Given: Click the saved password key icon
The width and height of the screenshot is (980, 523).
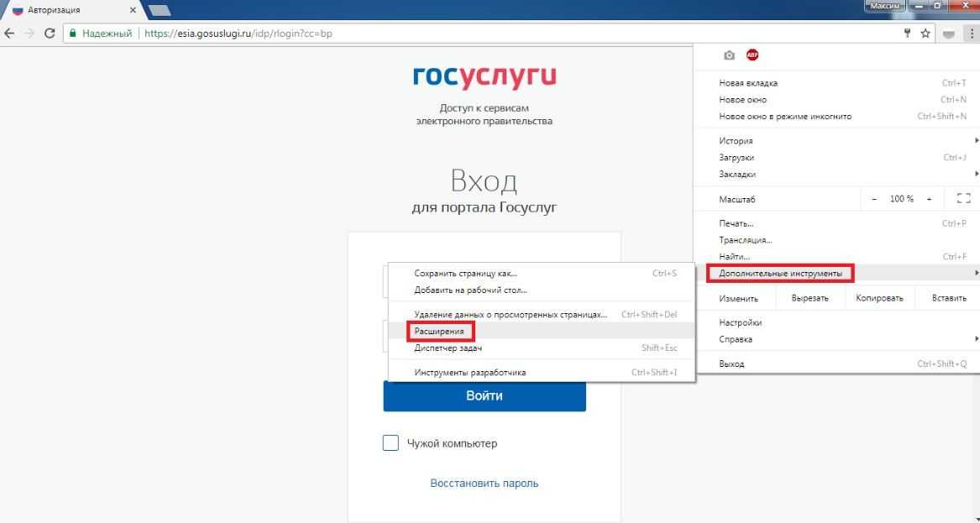Looking at the screenshot, I should 908,34.
